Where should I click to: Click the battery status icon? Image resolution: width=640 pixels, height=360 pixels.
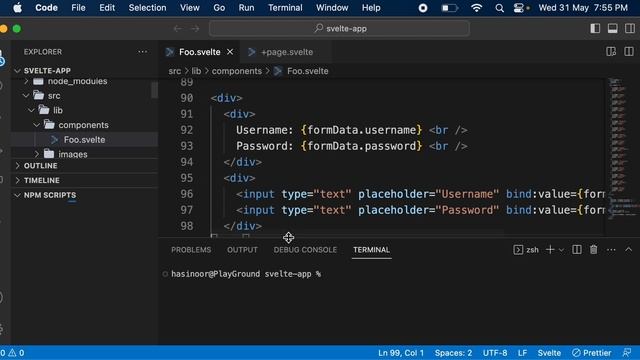tap(449, 8)
